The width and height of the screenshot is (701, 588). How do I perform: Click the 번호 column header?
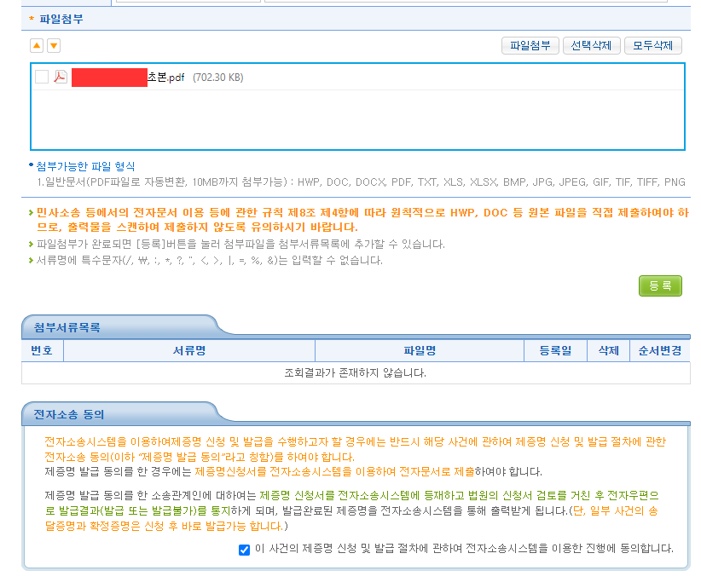pyautogui.click(x=42, y=350)
